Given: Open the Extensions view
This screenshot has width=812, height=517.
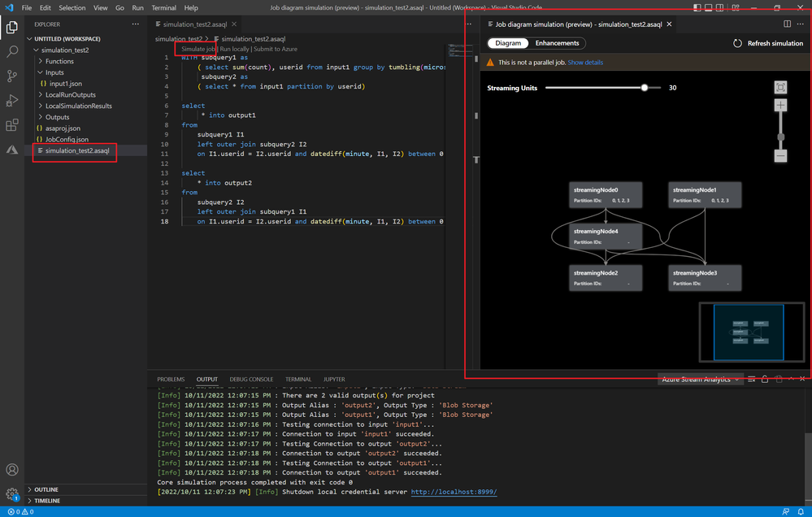Looking at the screenshot, I should (x=12, y=125).
